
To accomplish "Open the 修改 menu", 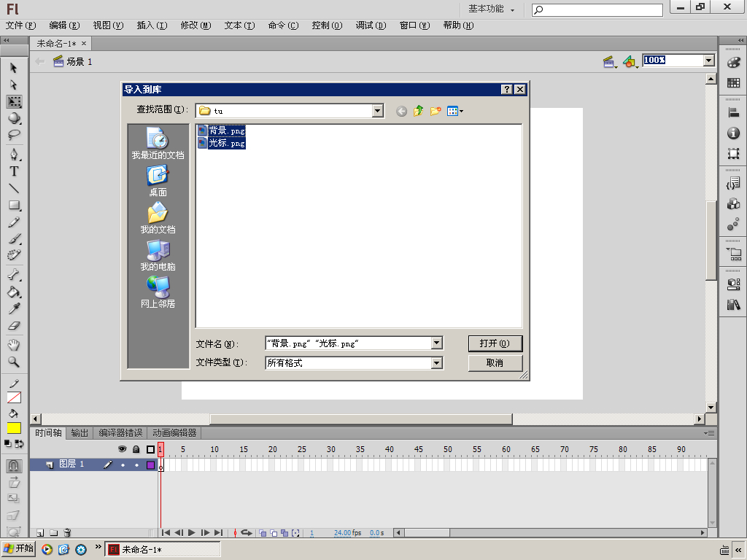I will 196,26.
